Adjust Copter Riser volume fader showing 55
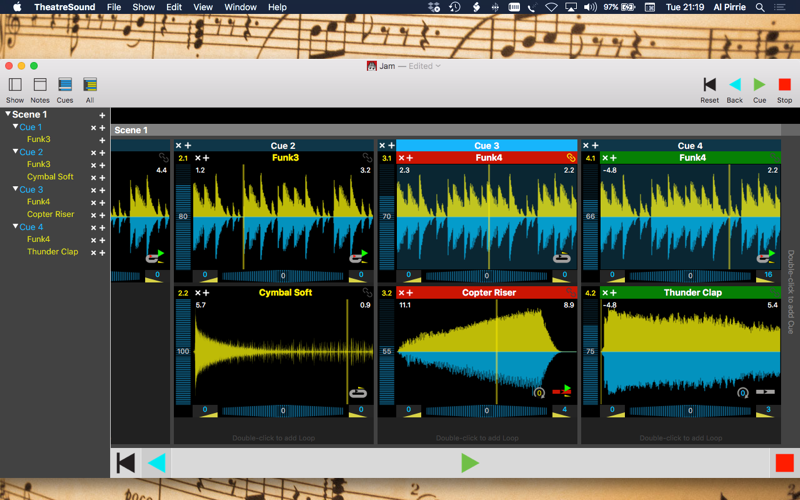Viewport: 800px width, 500px height. point(387,351)
